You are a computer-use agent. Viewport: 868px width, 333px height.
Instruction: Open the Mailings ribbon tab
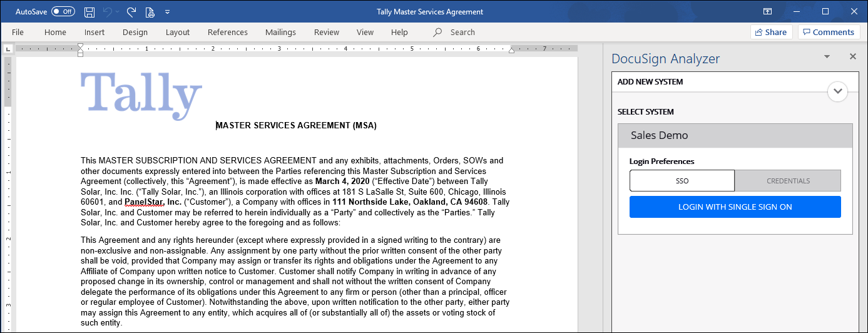[280, 33]
